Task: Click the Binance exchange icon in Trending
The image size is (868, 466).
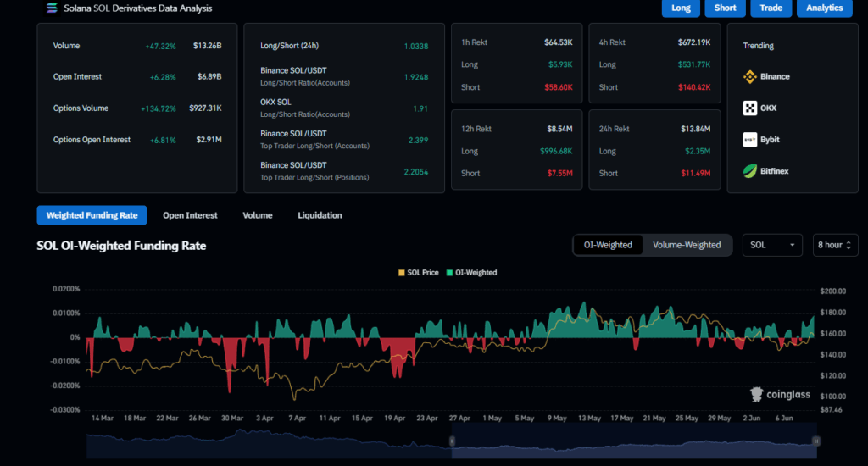Action: coord(749,76)
